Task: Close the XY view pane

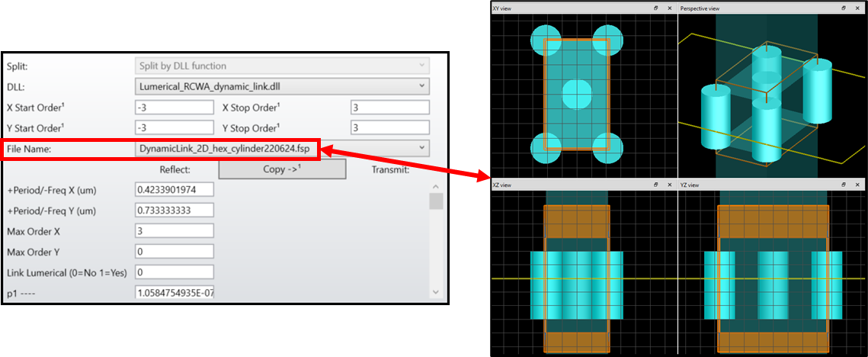Action: [669, 8]
